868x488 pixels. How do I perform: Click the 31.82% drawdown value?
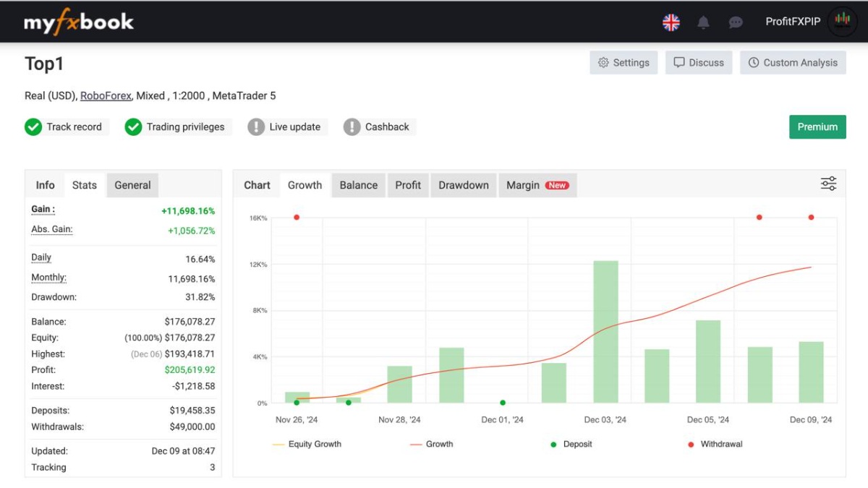(200, 297)
